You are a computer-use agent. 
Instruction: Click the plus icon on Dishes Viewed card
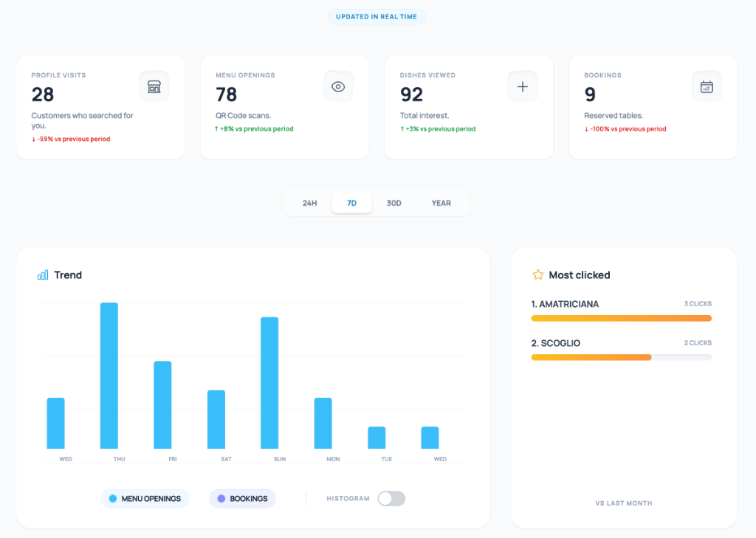click(522, 86)
